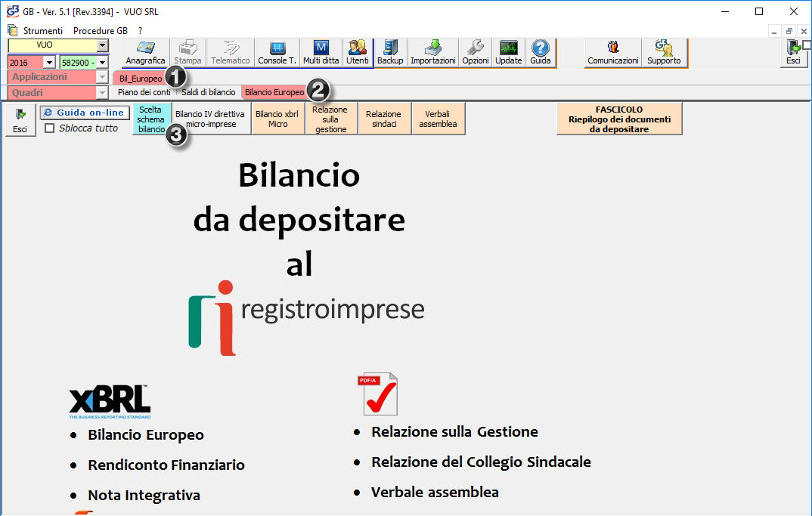This screenshot has width=812, height=516.
Task: Click Scelta schema bilancio button
Action: point(151,119)
